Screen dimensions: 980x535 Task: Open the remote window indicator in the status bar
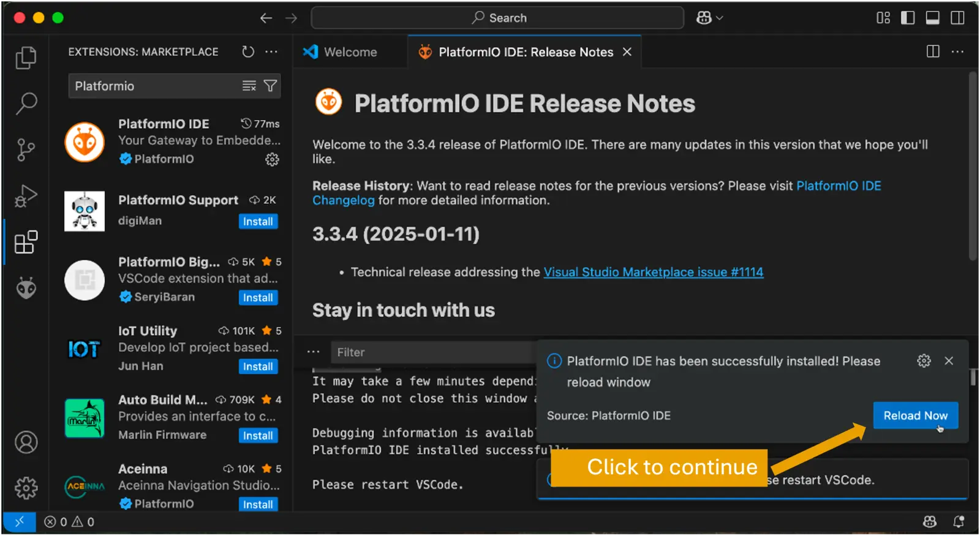click(x=20, y=522)
